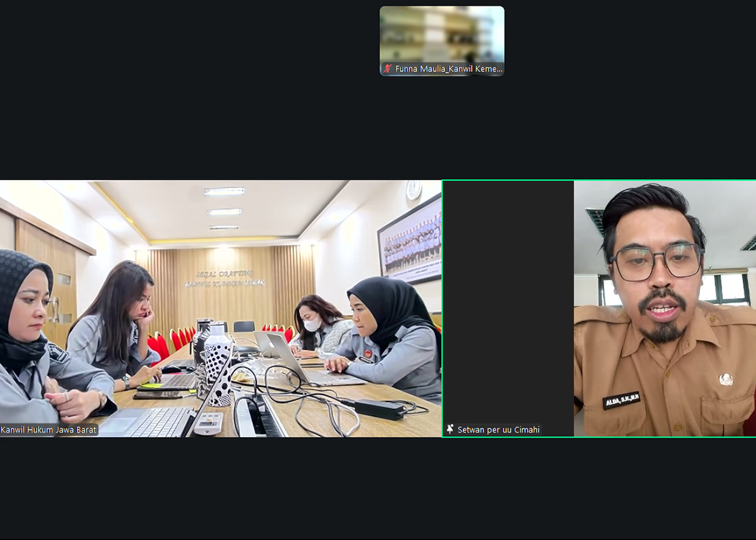This screenshot has height=540, width=756.
Task: Click the polka-dot bottle on the table
Action: [218, 371]
